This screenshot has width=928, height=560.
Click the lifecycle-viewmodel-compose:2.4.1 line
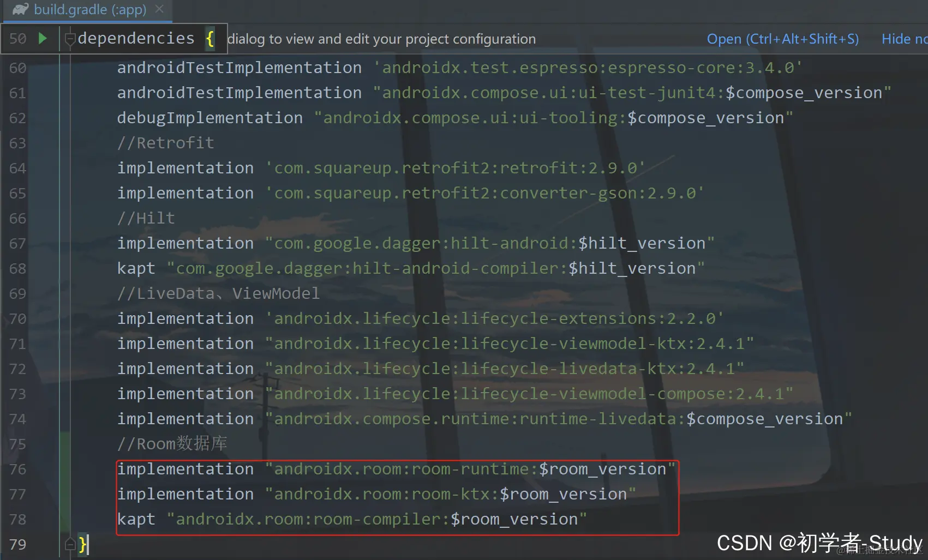coord(455,394)
